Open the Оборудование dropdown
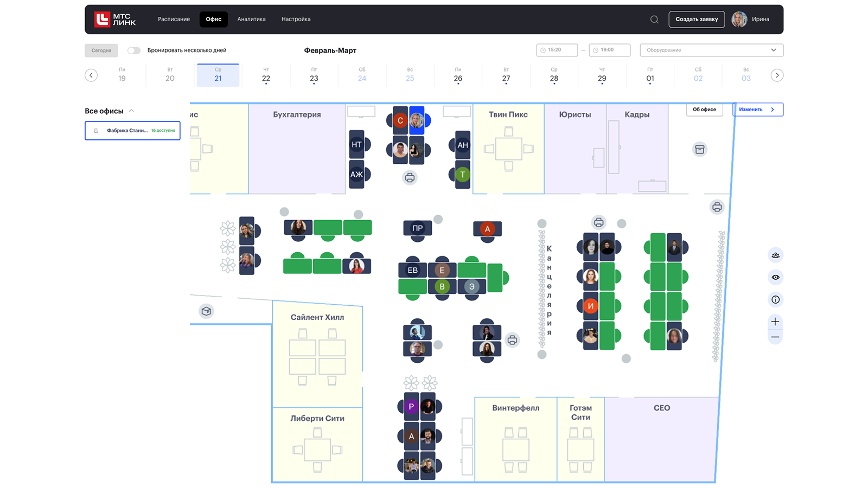This screenshot has height=488, width=868. (x=711, y=50)
